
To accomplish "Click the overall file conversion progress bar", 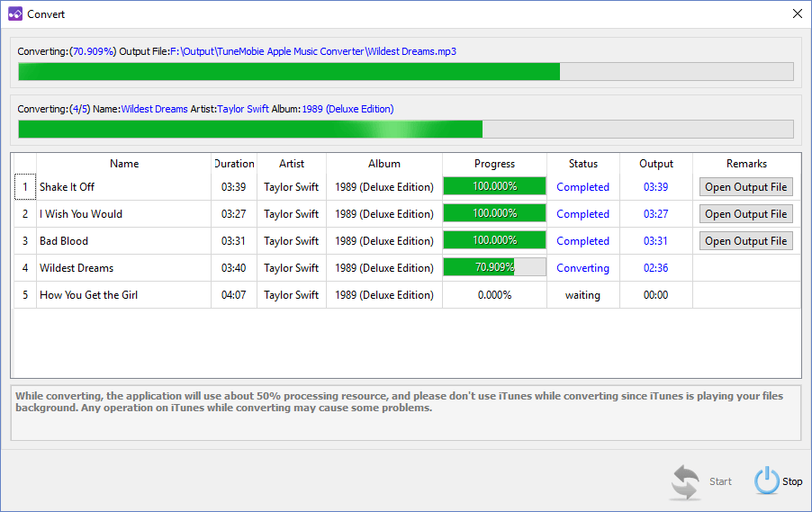I will [406, 71].
